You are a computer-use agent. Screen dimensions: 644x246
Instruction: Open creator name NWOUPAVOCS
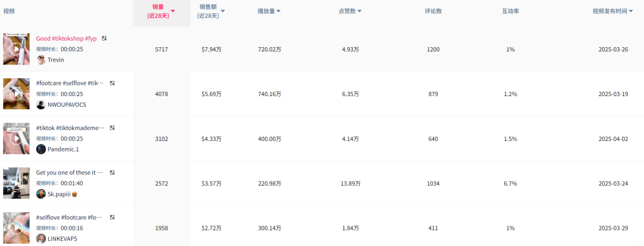click(67, 104)
